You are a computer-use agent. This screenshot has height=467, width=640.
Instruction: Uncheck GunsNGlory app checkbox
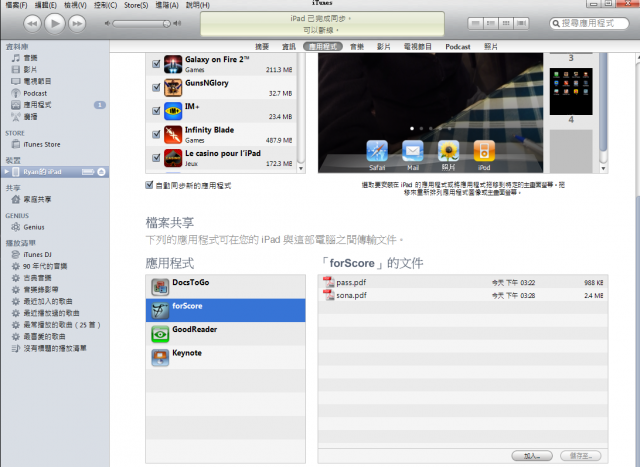(156, 87)
